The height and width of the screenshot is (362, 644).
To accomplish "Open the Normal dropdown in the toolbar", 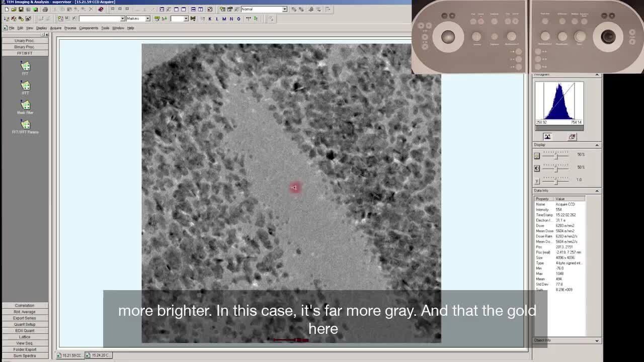I will pyautogui.click(x=284, y=9).
